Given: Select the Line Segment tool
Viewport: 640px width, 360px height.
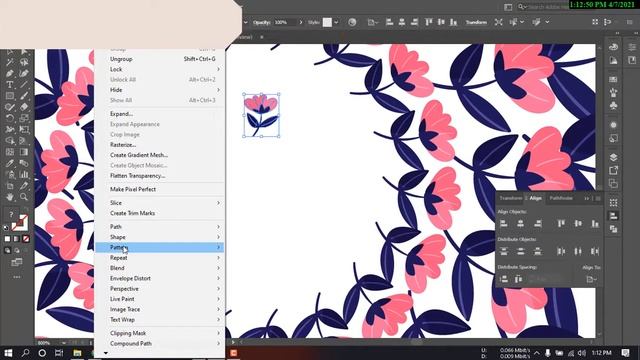Looking at the screenshot, I should [24, 85].
